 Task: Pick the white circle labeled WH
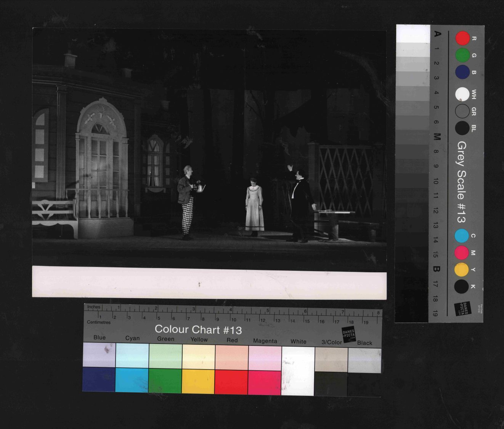(x=462, y=94)
